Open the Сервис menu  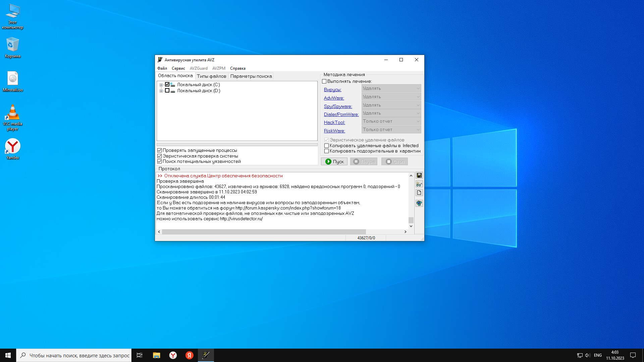click(x=178, y=68)
